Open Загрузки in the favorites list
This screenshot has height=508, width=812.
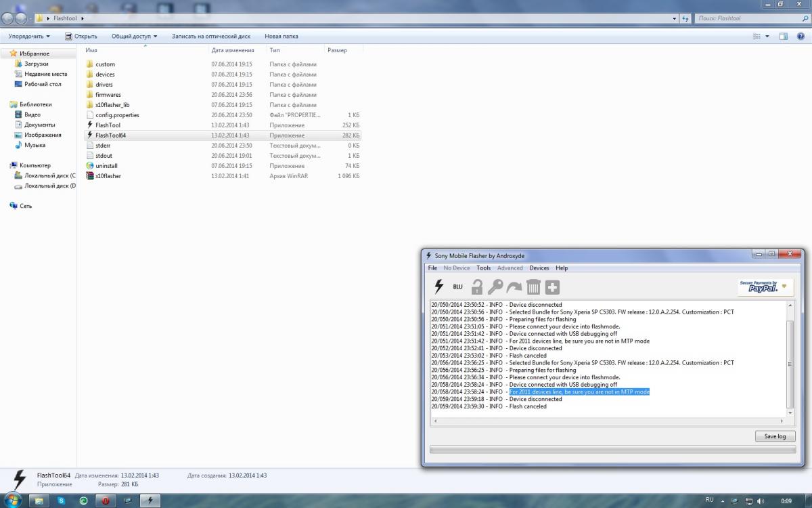tap(37, 64)
